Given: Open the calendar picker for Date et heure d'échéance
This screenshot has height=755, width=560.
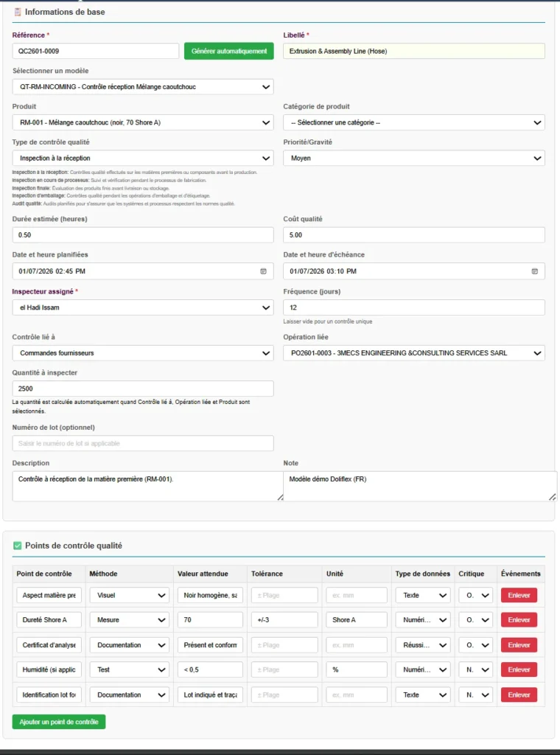Looking at the screenshot, I should click(534, 271).
